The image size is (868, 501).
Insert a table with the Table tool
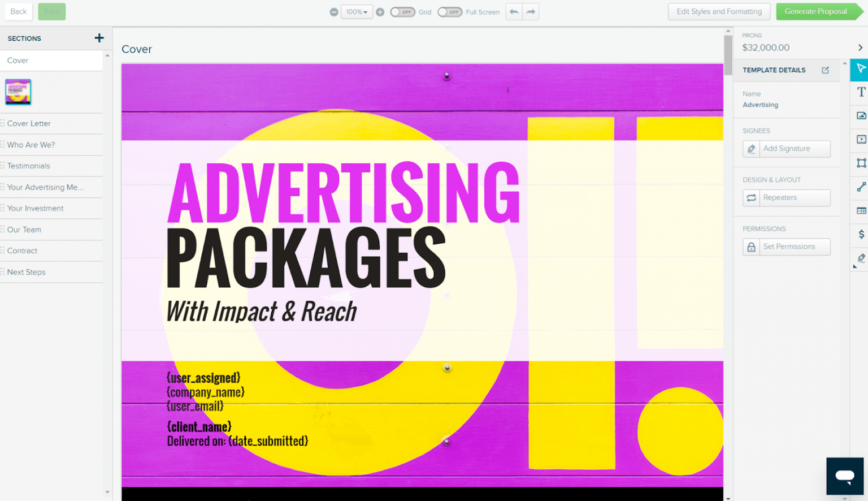[861, 211]
